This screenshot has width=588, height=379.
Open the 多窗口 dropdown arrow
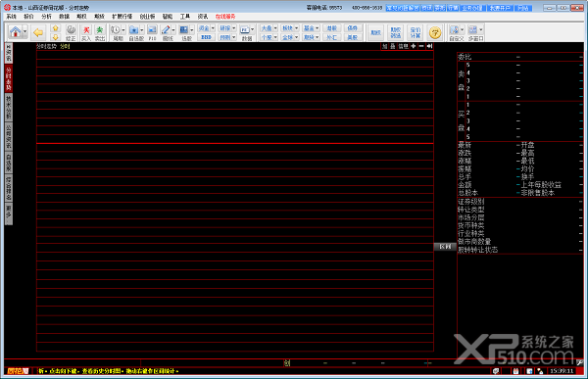coord(481,29)
